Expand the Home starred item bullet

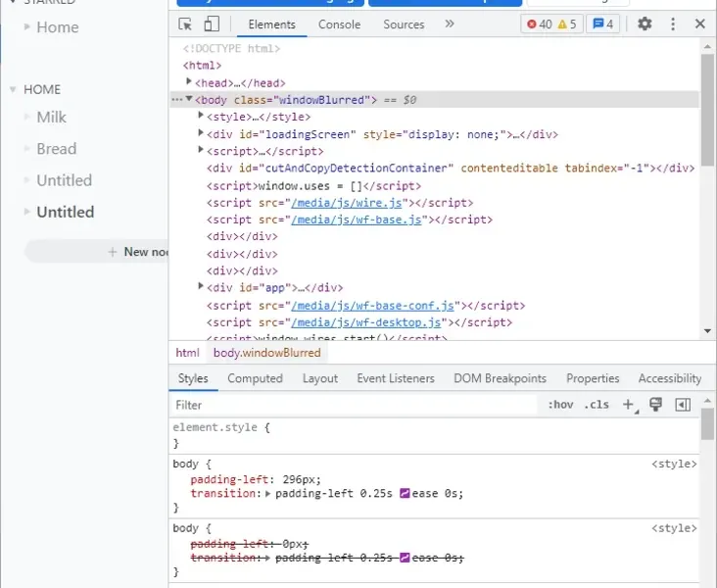[x=27, y=26]
